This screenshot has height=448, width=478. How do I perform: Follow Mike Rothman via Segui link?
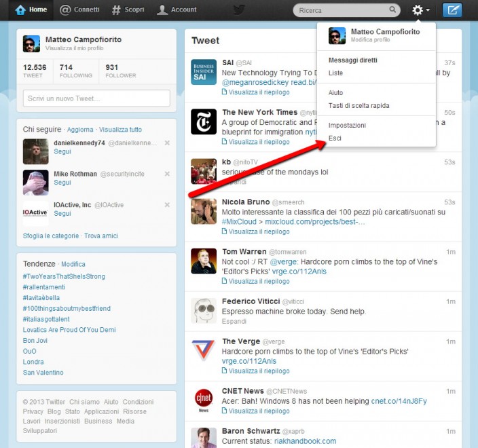point(62,182)
